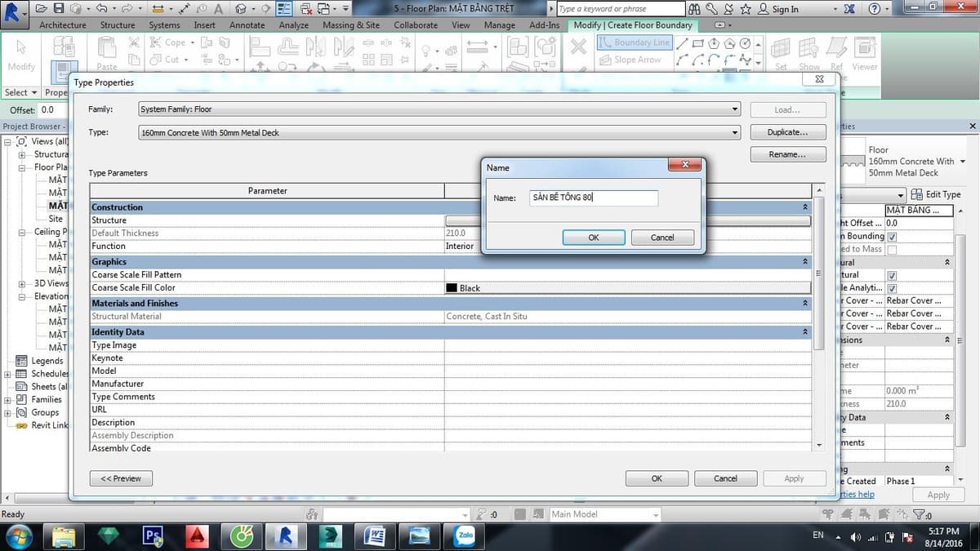980x551 pixels.
Task: Select the Circle draw tool
Action: [x=745, y=43]
